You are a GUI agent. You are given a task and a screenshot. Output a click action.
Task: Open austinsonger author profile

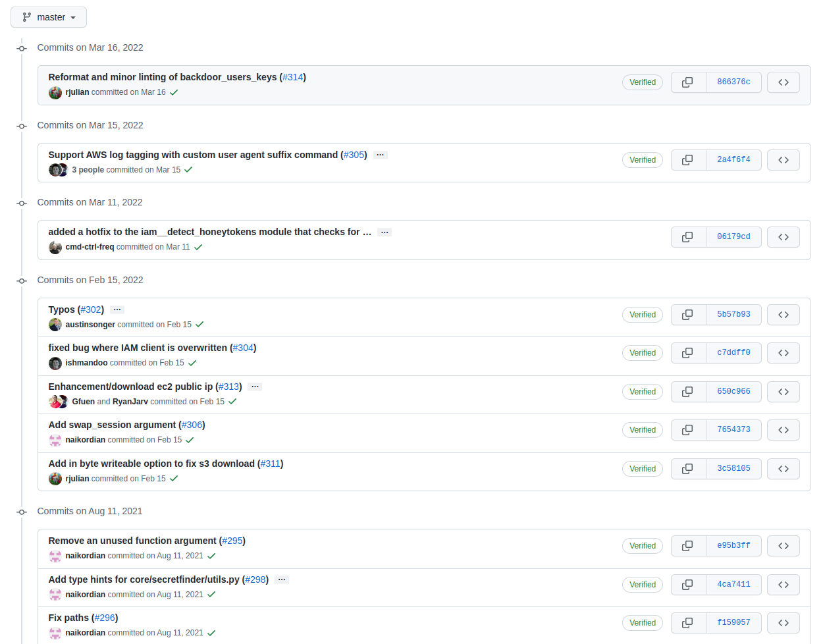click(90, 325)
